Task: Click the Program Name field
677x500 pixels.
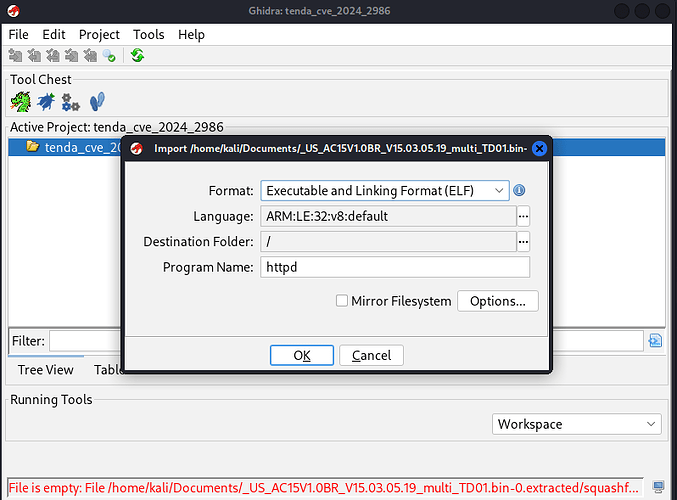Action: tap(395, 267)
